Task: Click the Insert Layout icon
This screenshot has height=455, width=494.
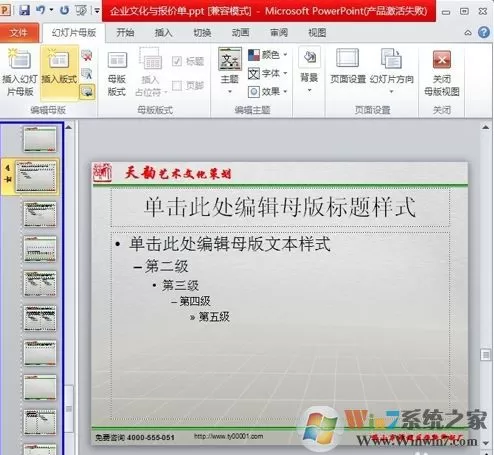Action: pos(59,72)
